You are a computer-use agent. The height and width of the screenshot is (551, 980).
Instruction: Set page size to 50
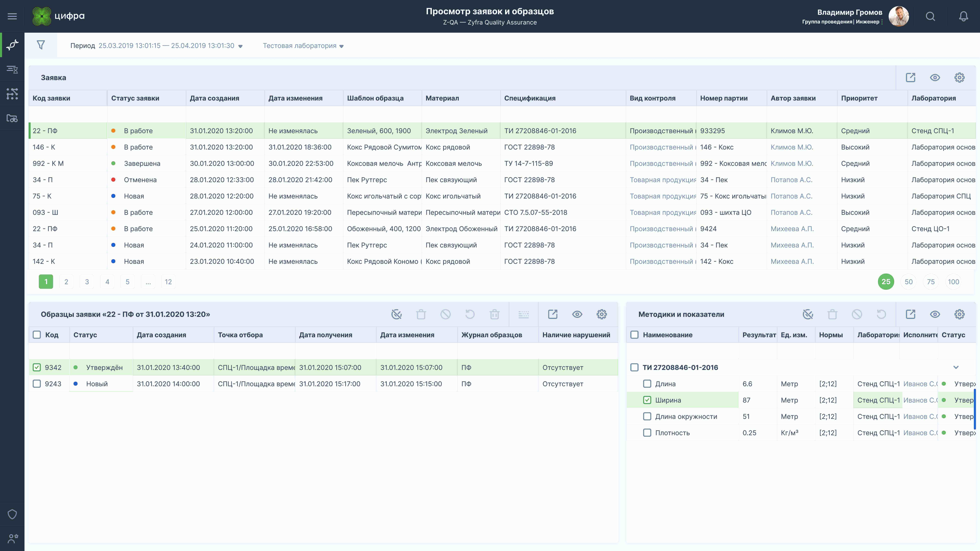(909, 282)
